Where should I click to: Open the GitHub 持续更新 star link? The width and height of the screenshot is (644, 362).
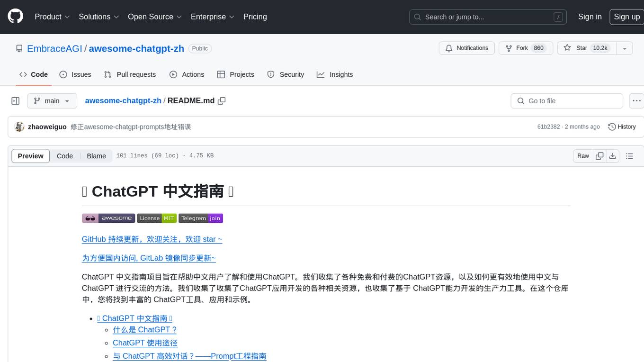click(x=152, y=239)
